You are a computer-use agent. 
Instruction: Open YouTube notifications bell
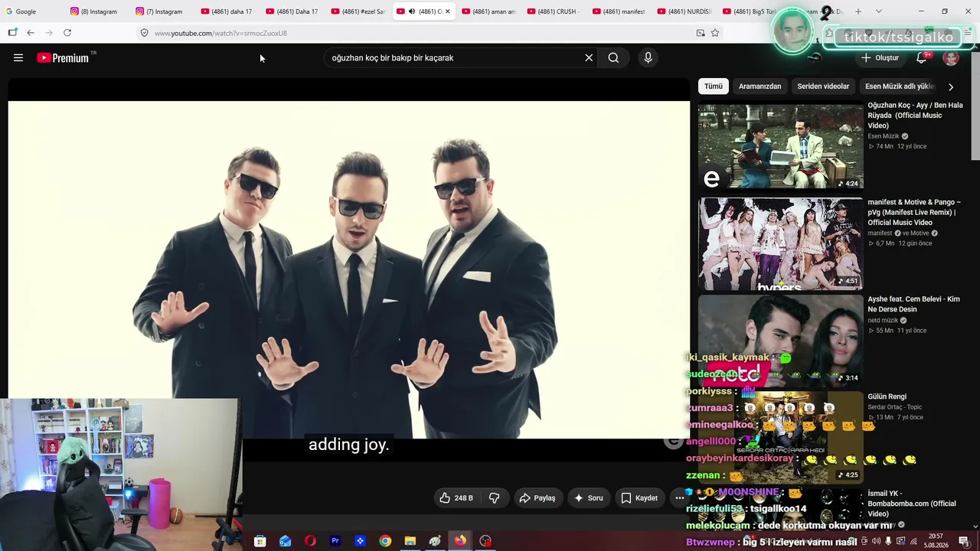click(x=922, y=57)
